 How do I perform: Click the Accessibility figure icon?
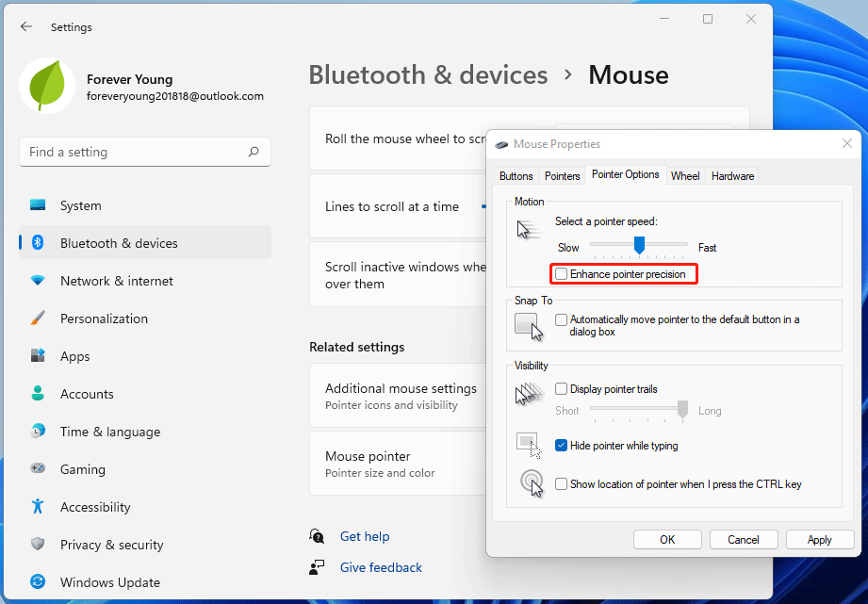[x=38, y=507]
